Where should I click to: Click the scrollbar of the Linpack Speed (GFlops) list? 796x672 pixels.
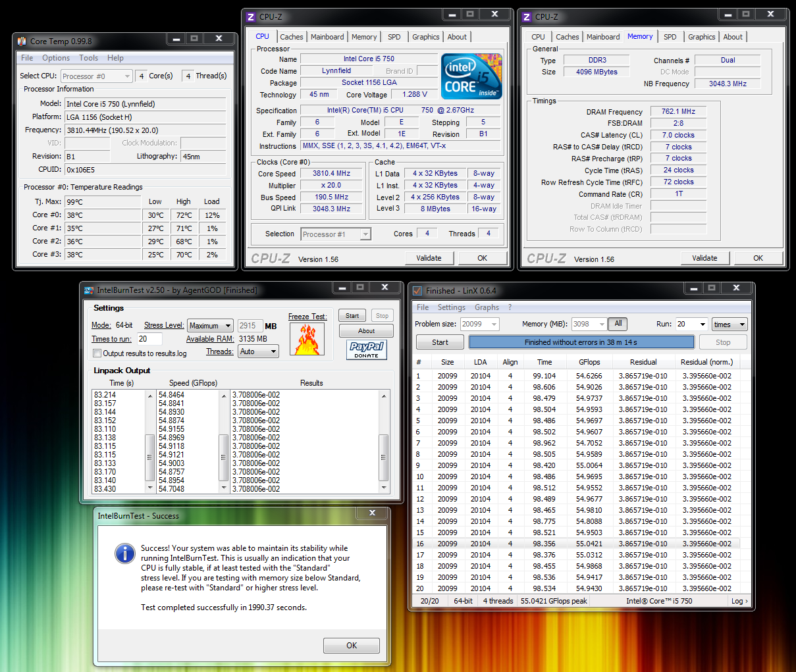point(223,442)
